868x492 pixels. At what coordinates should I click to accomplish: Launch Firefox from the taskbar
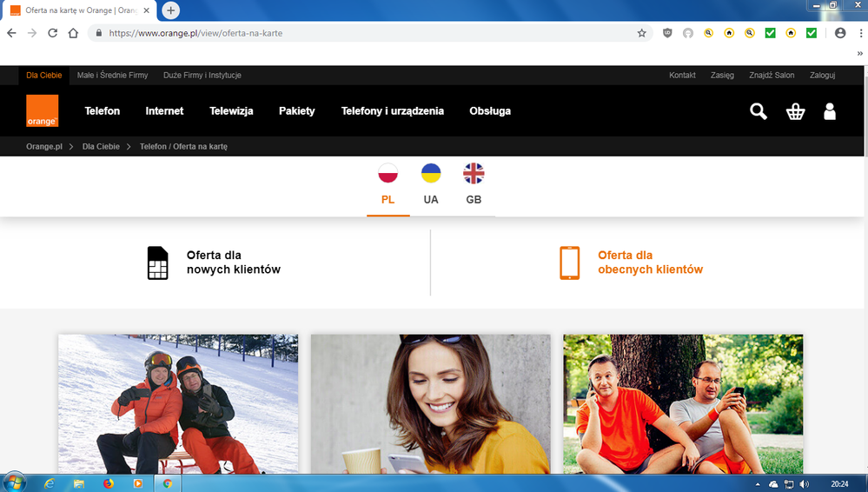coord(109,483)
